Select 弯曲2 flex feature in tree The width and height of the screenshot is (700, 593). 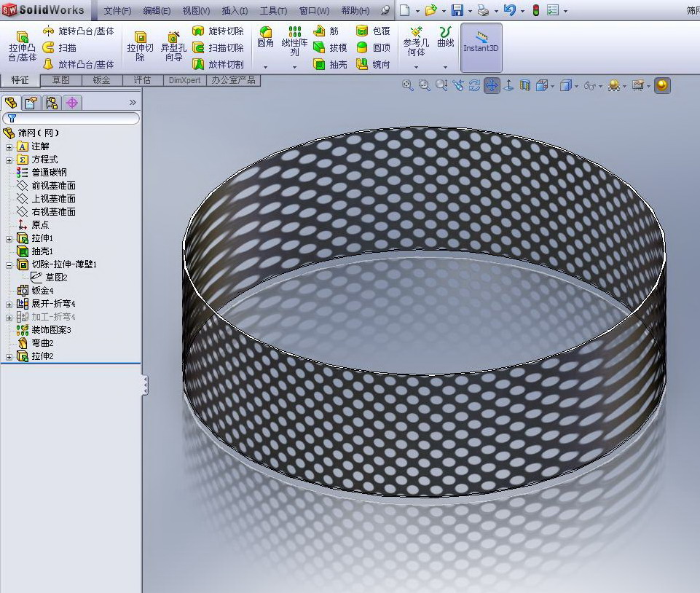(35, 343)
